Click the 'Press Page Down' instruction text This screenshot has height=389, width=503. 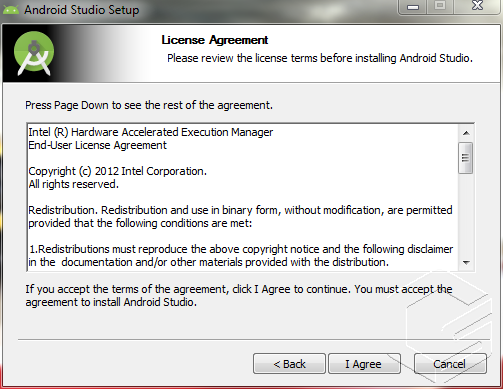pyautogui.click(x=149, y=105)
